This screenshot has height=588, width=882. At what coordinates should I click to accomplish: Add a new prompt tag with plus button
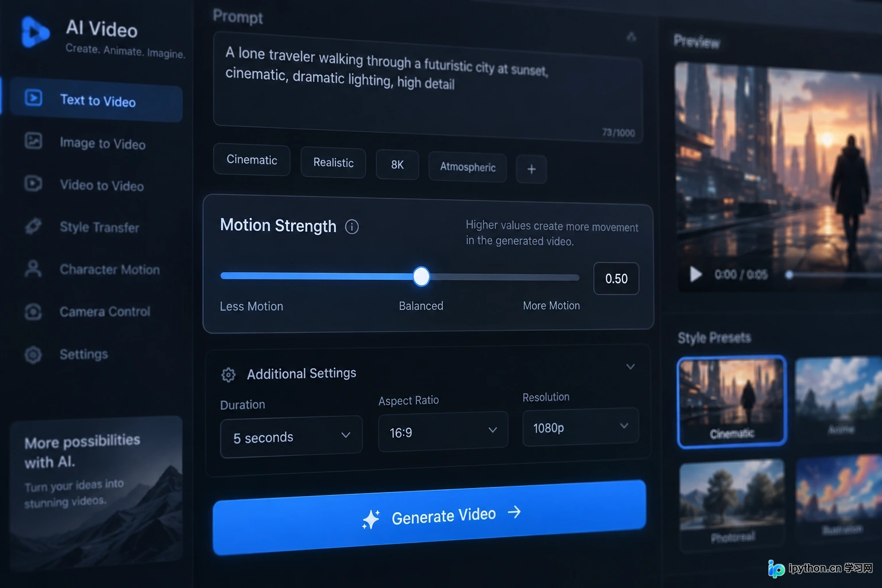[531, 169]
